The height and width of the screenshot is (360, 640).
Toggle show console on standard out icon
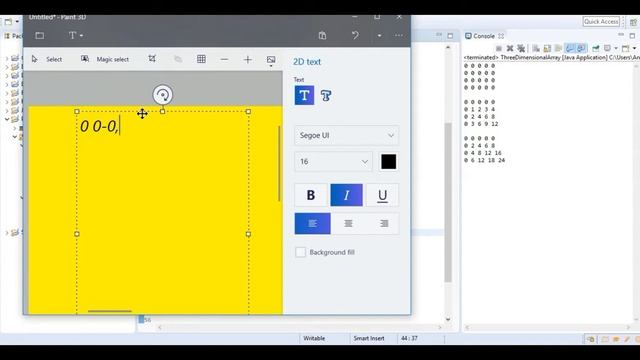[x=570, y=49]
